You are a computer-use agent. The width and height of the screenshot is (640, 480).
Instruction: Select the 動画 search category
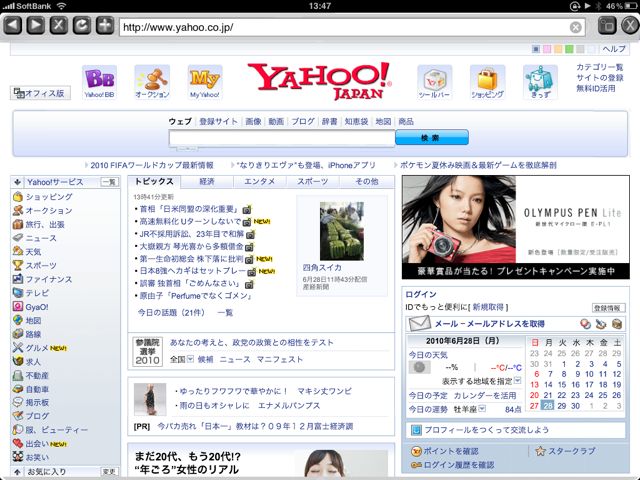276,122
